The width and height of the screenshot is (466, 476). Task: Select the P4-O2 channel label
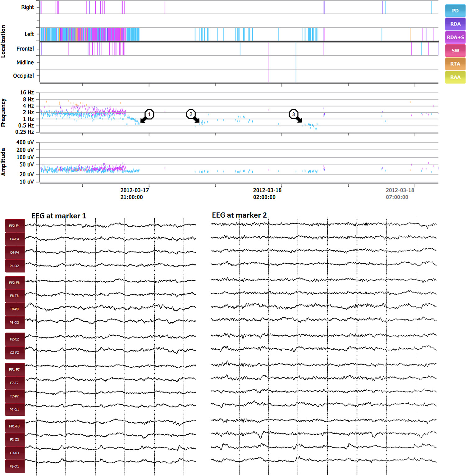point(14,266)
